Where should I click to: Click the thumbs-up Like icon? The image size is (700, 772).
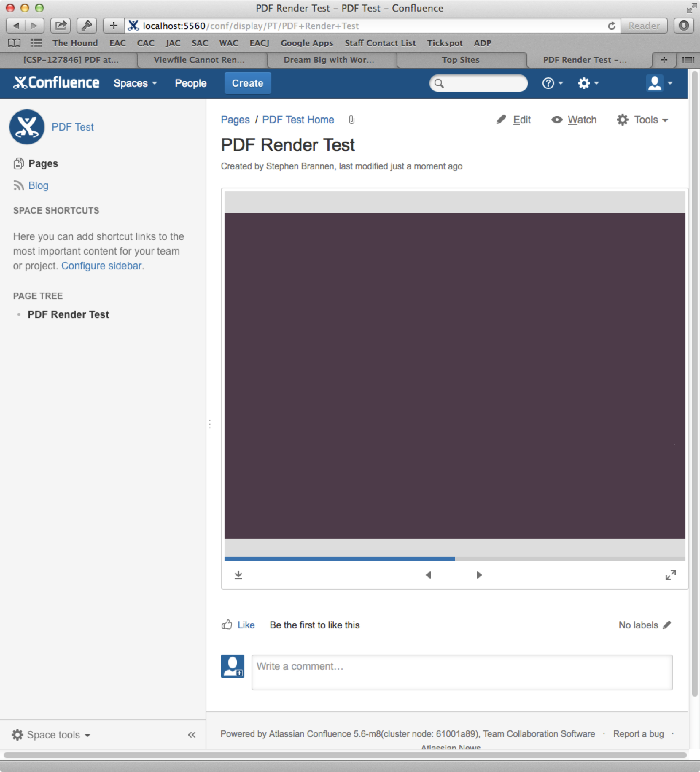click(226, 625)
